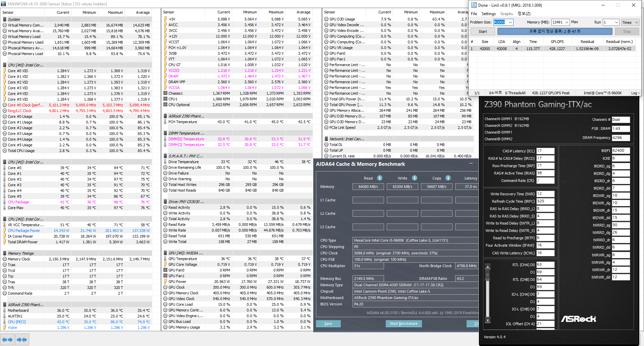Click the fan icon beside Chassis1

pos(165,93)
